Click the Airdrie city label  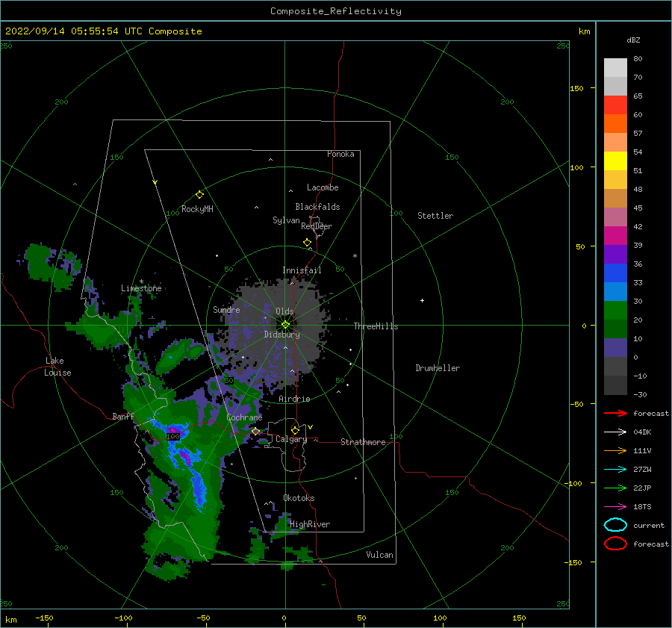pos(294,399)
